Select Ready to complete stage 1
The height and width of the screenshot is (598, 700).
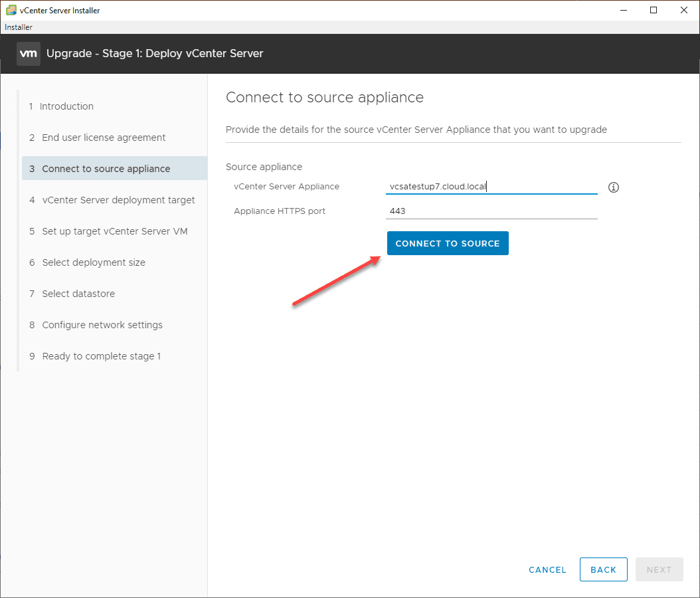(x=102, y=356)
